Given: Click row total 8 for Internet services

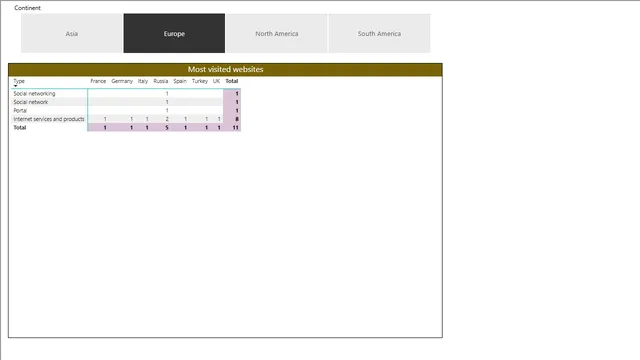Looking at the screenshot, I should [x=237, y=119].
